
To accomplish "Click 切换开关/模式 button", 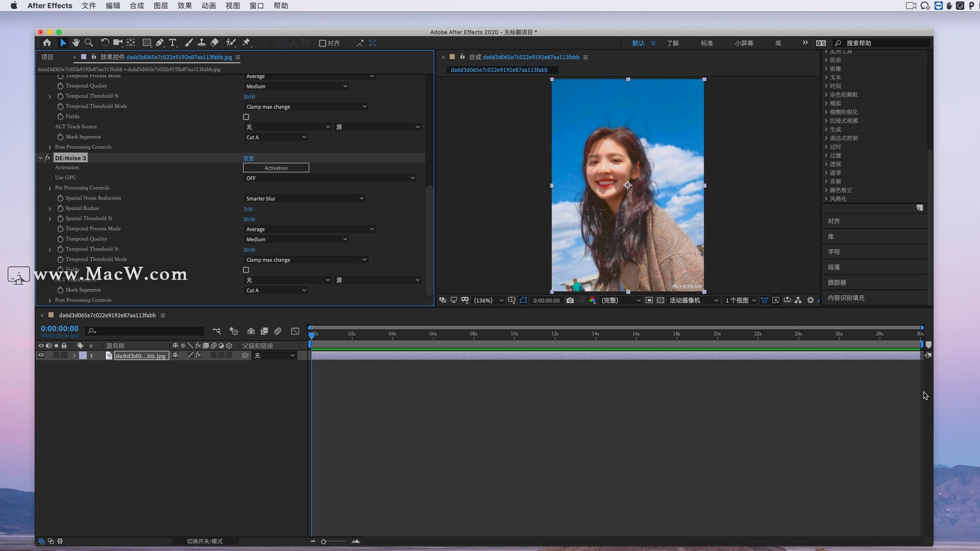I will coord(205,541).
